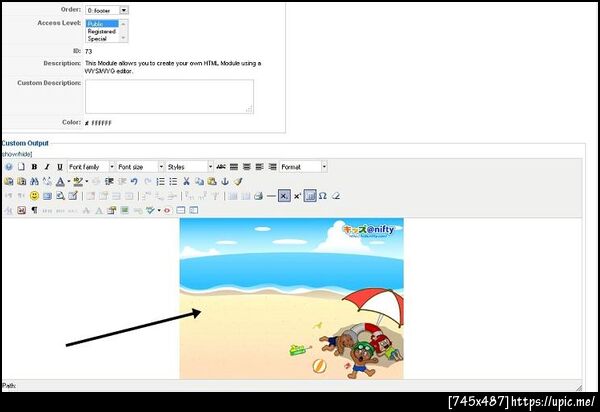600x412 pixels.
Task: Click the blockquote/outdent icon
Action: tap(109, 181)
